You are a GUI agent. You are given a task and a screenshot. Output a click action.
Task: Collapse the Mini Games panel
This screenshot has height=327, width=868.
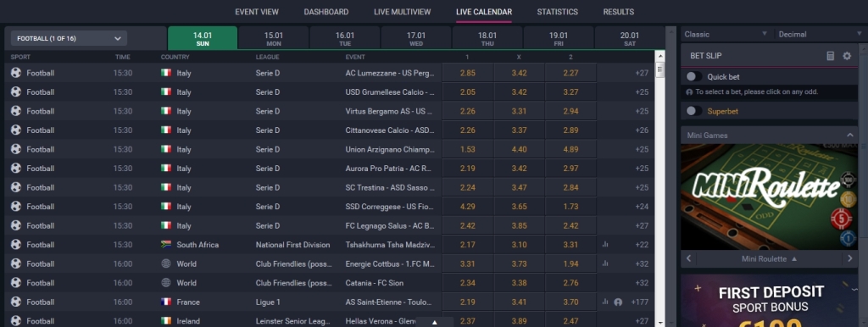(x=849, y=135)
